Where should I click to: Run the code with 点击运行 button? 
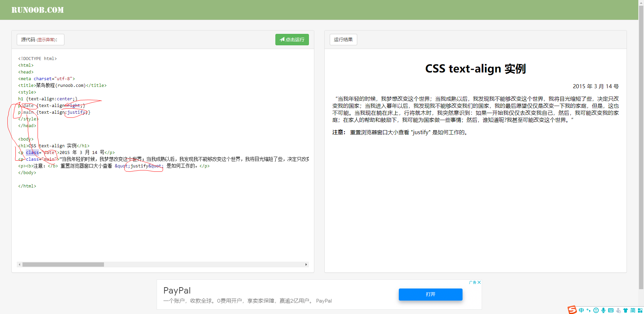(x=292, y=40)
